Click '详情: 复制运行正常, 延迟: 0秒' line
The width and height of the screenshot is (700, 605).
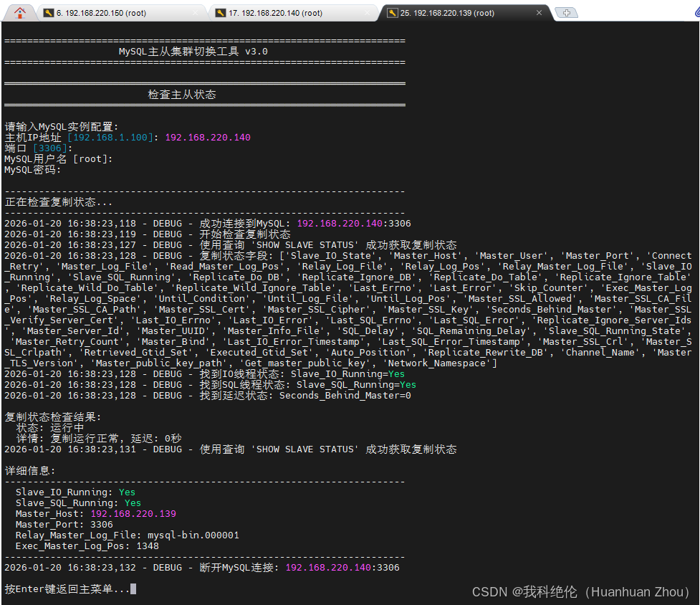coord(99,439)
